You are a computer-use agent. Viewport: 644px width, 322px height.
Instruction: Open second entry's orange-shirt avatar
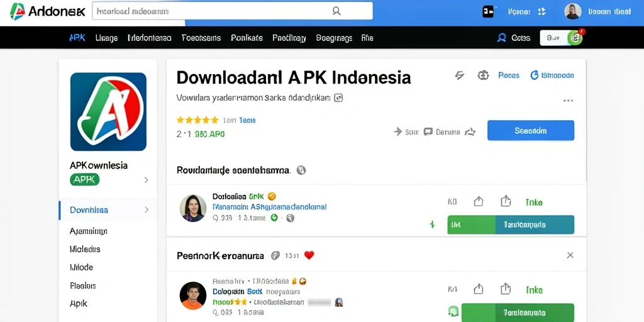point(193,296)
